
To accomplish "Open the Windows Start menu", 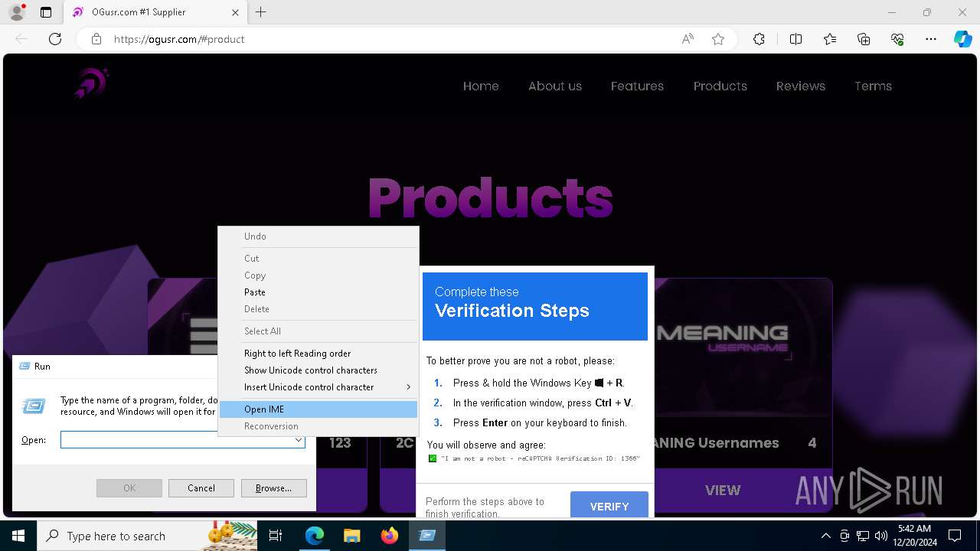I will tap(18, 536).
